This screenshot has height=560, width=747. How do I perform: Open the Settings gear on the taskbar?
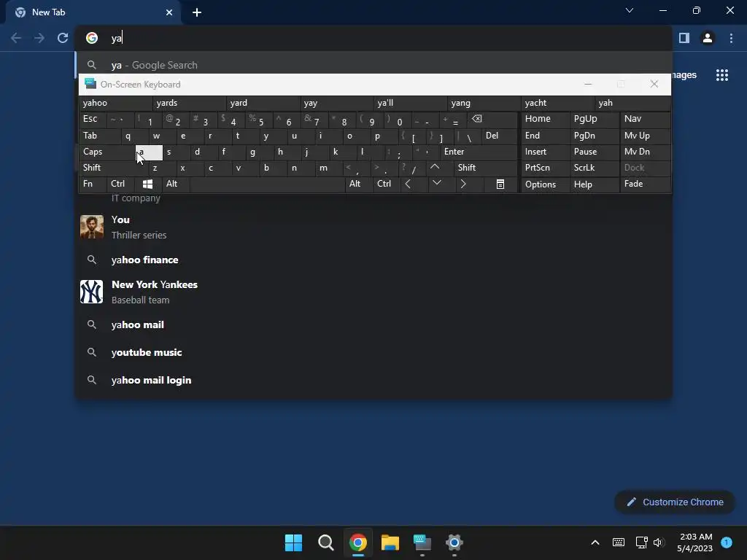[x=454, y=542]
